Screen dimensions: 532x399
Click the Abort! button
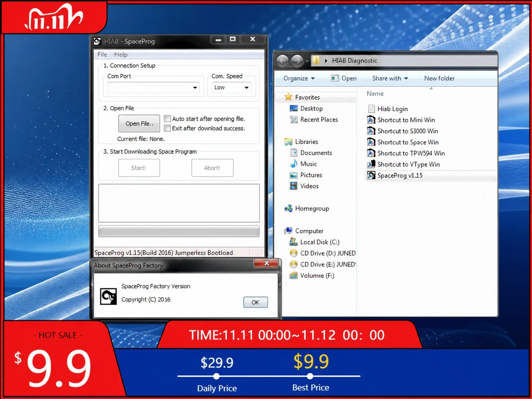tap(212, 168)
